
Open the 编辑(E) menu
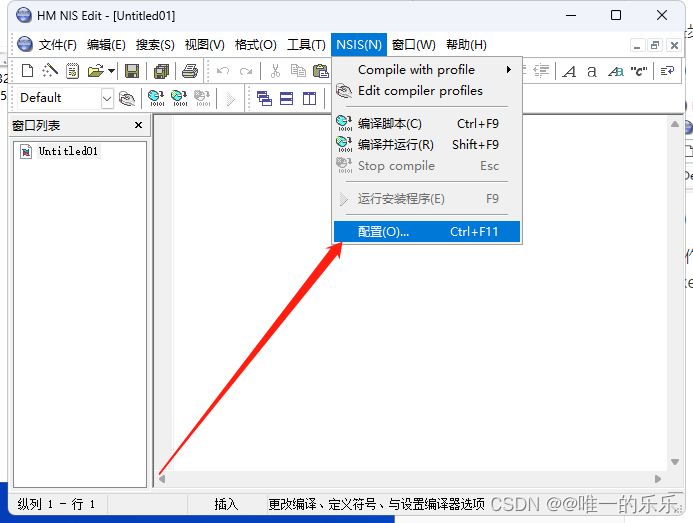pos(106,45)
